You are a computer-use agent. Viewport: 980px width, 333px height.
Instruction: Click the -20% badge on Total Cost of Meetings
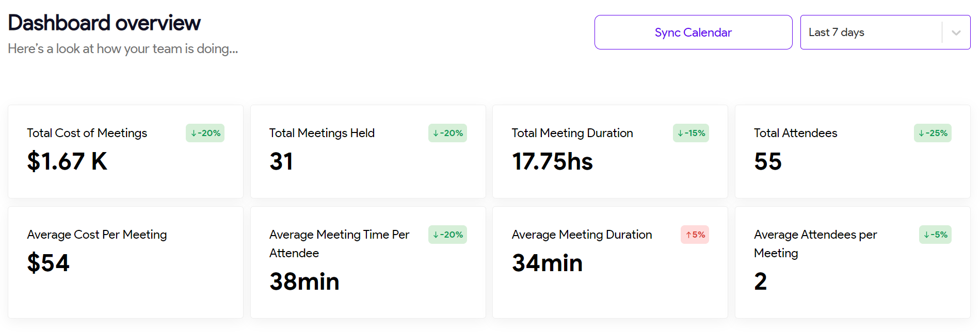coord(205,133)
